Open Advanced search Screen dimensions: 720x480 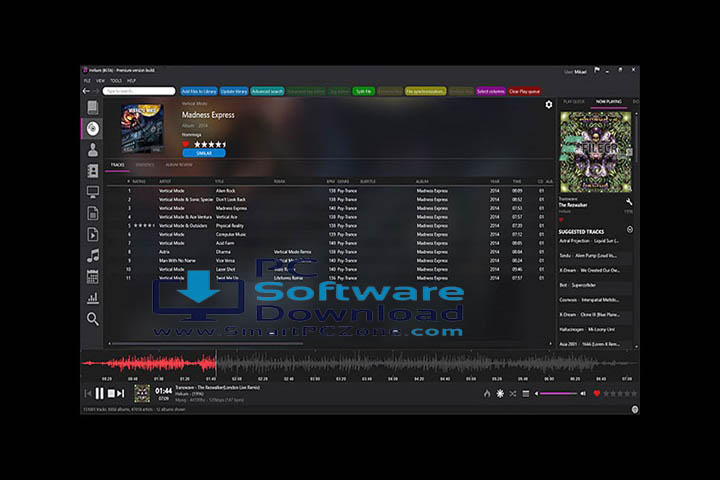tap(267, 91)
